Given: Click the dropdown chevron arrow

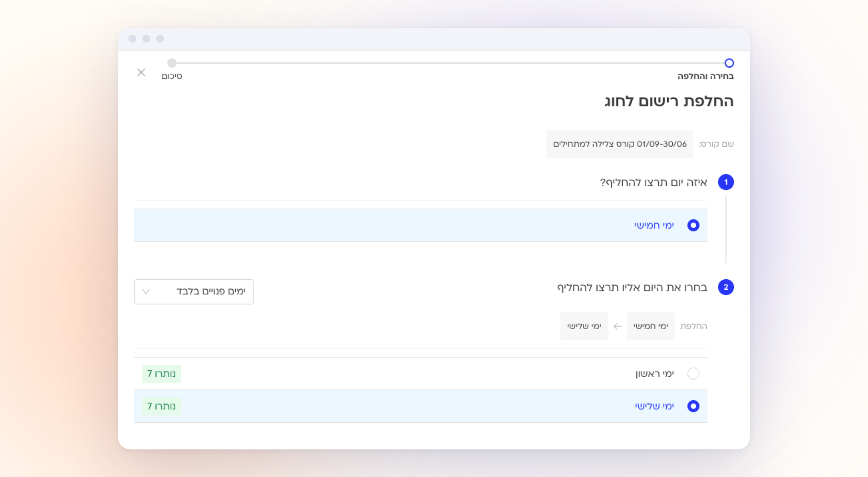Looking at the screenshot, I should click(146, 291).
